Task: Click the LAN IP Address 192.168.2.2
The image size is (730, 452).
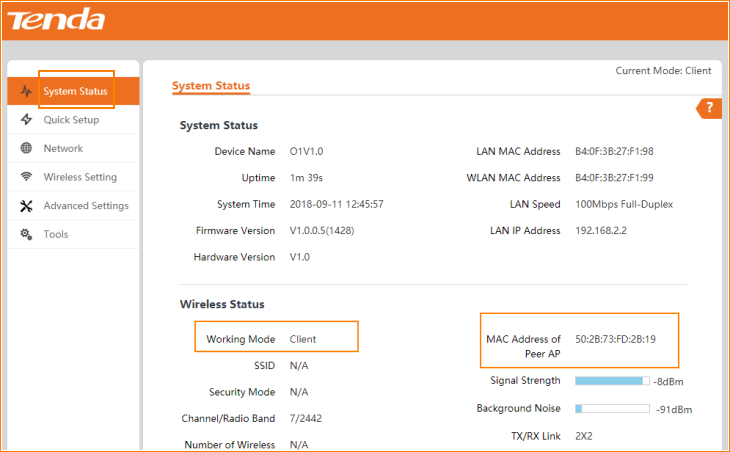Action: pyautogui.click(x=603, y=231)
